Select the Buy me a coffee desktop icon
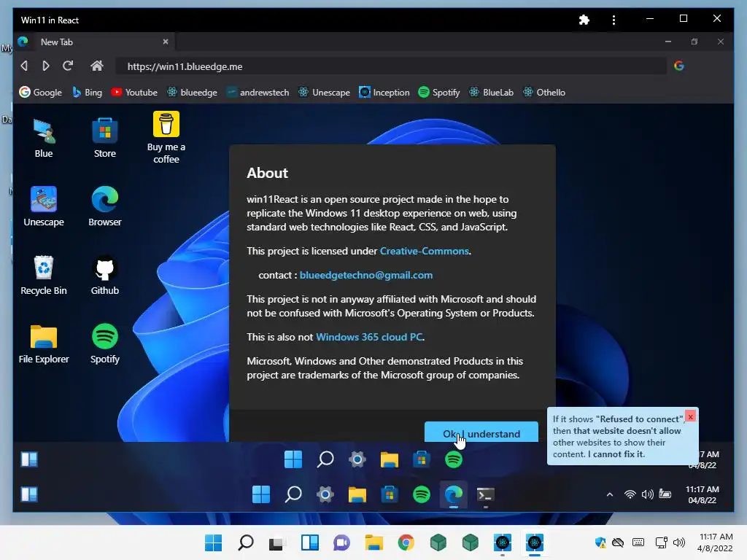 (166, 138)
